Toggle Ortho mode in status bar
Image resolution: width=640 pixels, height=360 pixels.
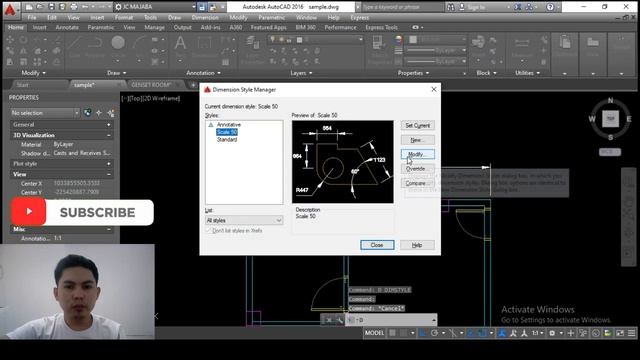pos(423,333)
